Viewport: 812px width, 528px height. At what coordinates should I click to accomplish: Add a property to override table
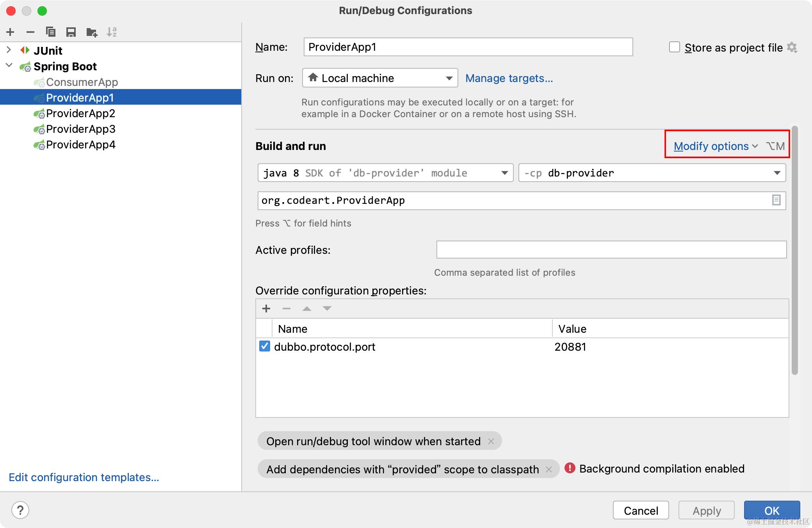(266, 309)
